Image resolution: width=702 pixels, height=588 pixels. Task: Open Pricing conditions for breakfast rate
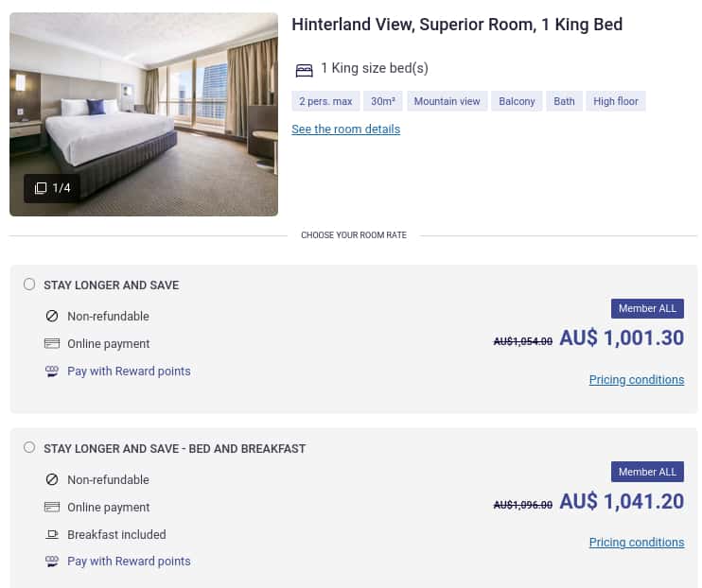pos(636,543)
